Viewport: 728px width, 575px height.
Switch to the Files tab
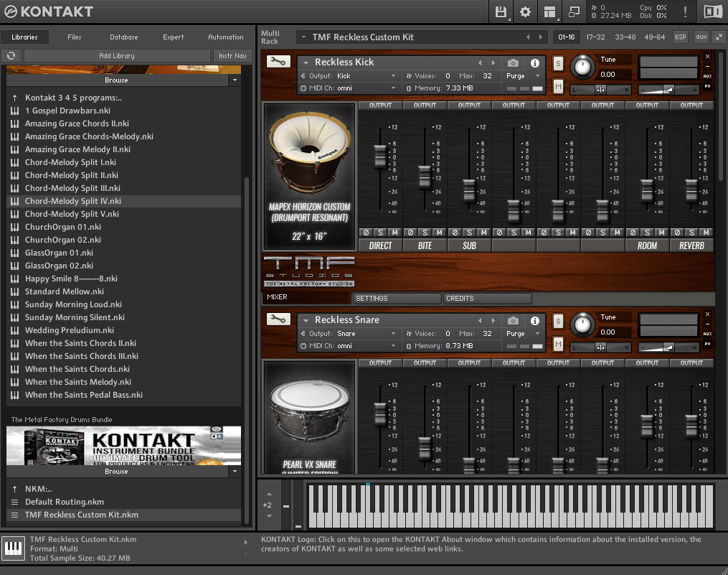[75, 37]
